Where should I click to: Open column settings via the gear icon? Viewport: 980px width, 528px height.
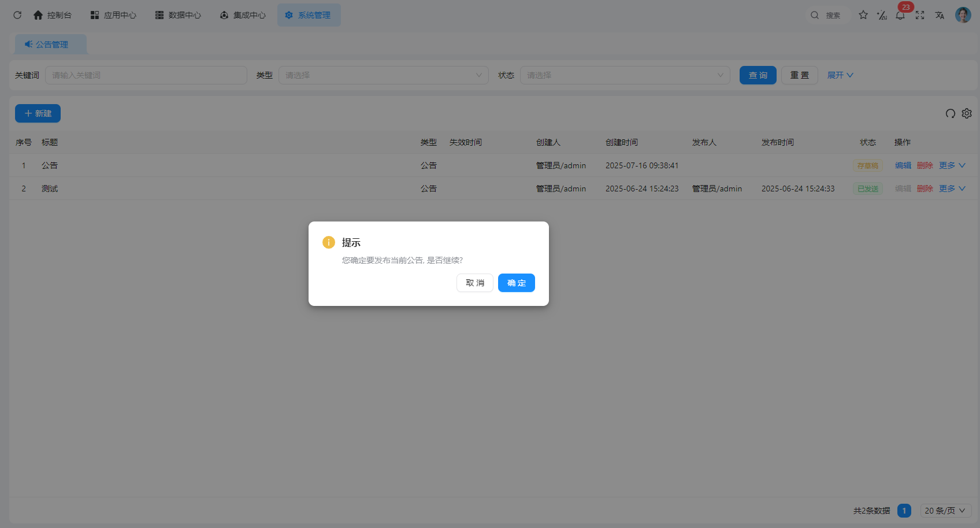(967, 113)
